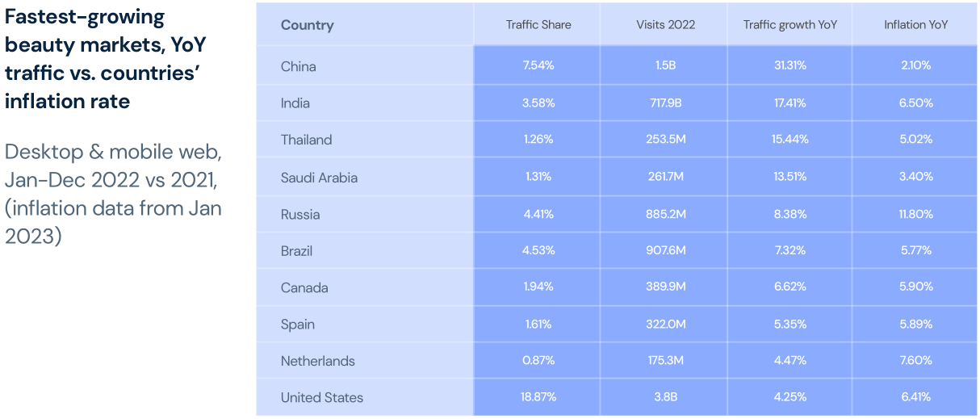Click India's 717.9B visits cell

tap(664, 103)
